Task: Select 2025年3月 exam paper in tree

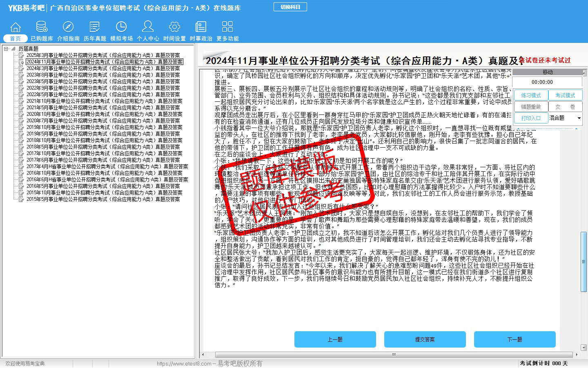Action: click(103, 55)
